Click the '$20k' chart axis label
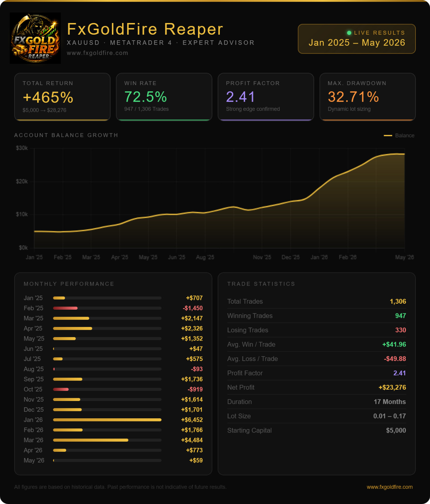This screenshot has width=430, height=504. (22, 181)
